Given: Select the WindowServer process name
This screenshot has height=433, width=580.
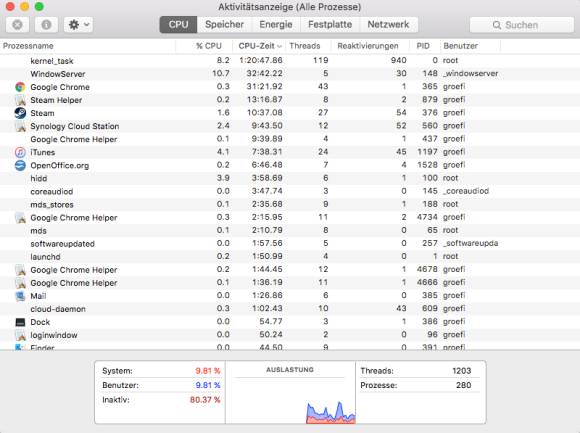Looking at the screenshot, I should [x=58, y=74].
